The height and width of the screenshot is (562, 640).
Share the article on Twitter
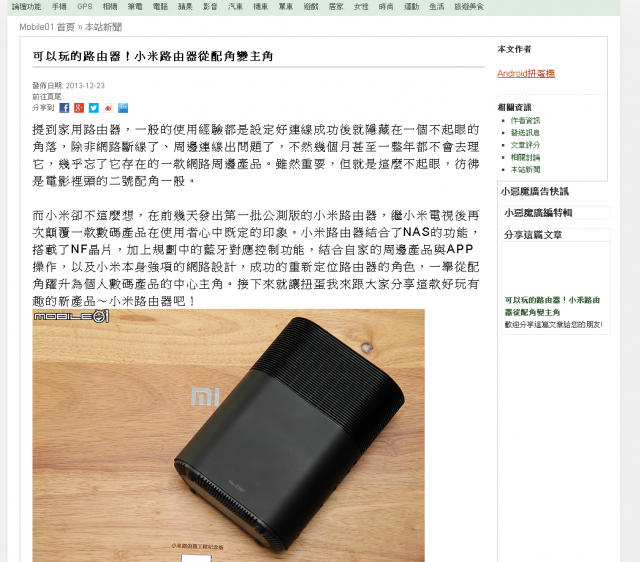(93, 108)
